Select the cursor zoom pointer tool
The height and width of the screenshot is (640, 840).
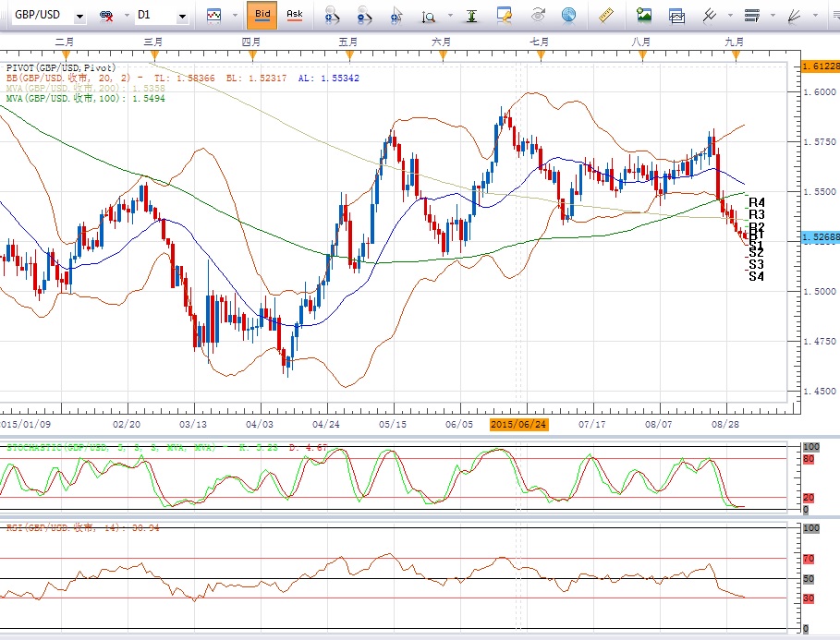(396, 16)
